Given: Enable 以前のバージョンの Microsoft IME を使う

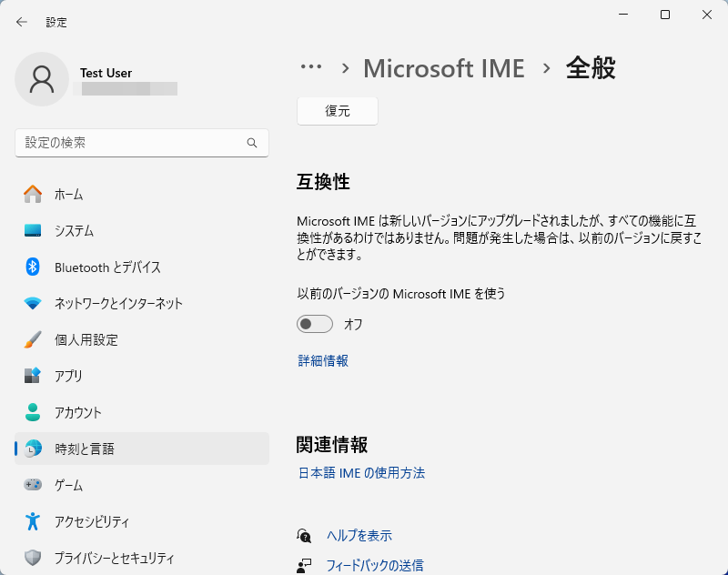Looking at the screenshot, I should 315,324.
